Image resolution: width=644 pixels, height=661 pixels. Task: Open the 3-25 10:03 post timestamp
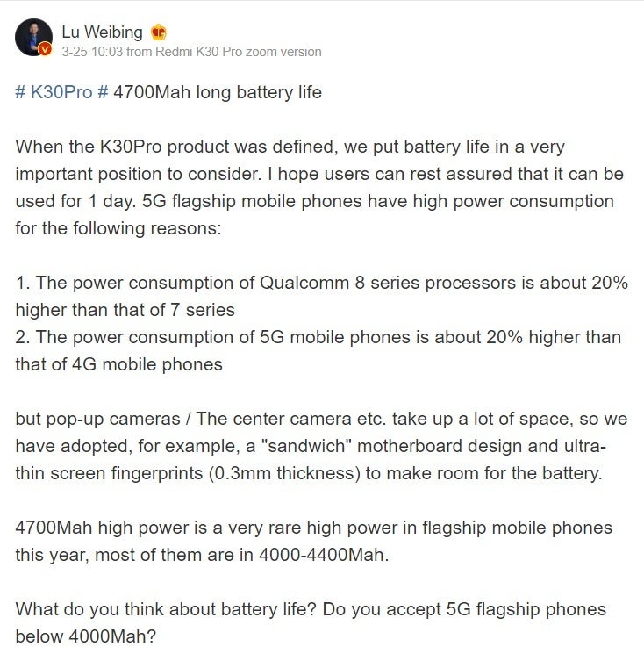(92, 52)
